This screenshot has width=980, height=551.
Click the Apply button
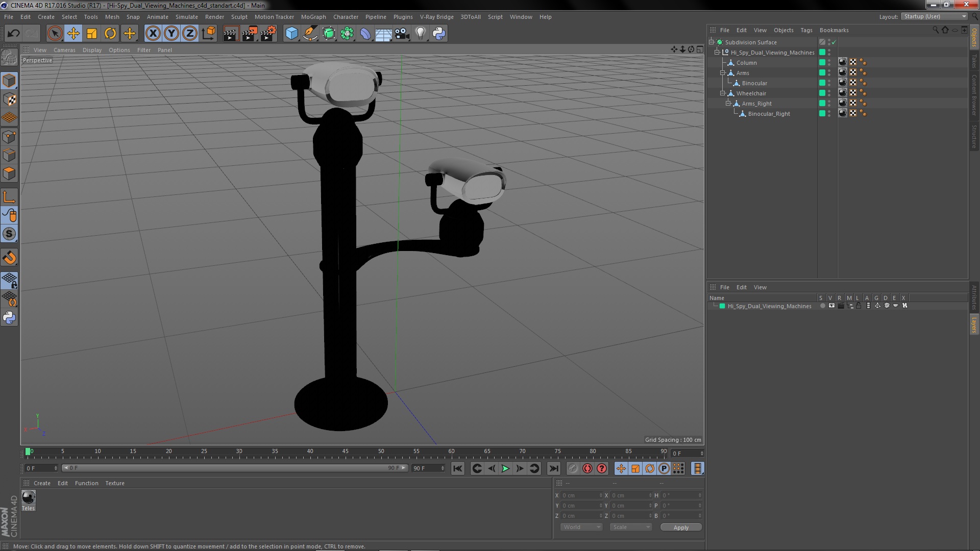pyautogui.click(x=681, y=527)
